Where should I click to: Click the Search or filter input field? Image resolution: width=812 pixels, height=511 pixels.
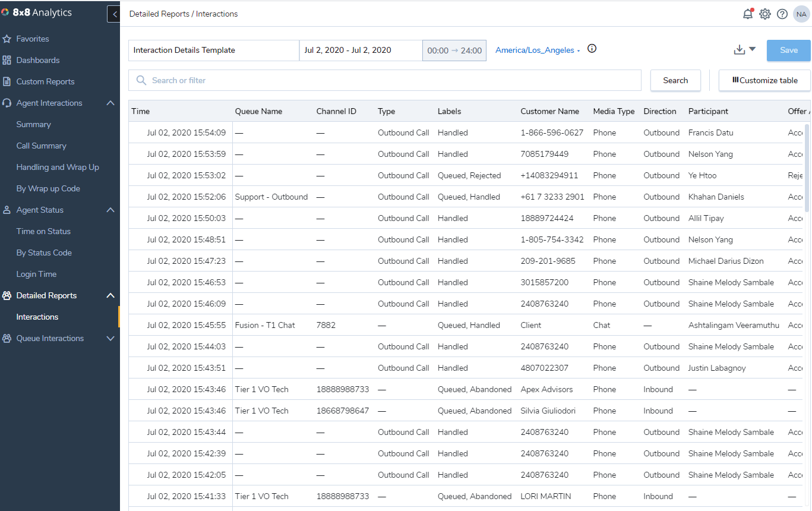[385, 80]
